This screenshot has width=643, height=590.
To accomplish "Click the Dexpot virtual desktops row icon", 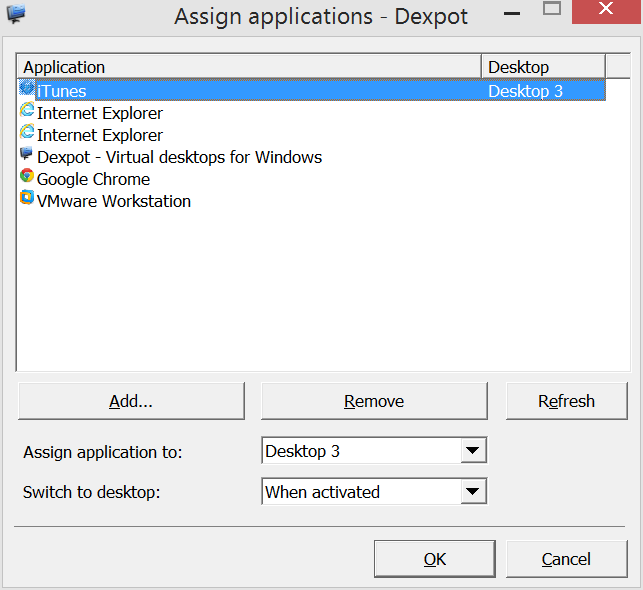I will tap(27, 154).
